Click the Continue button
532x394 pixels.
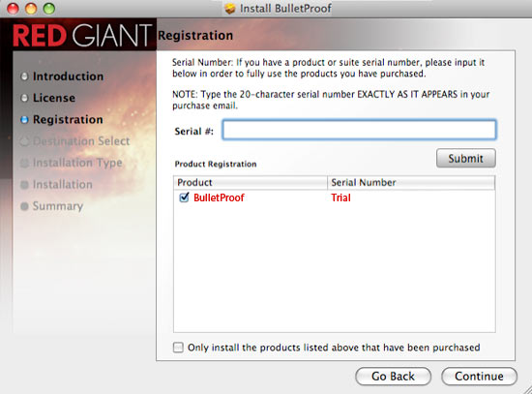point(479,377)
